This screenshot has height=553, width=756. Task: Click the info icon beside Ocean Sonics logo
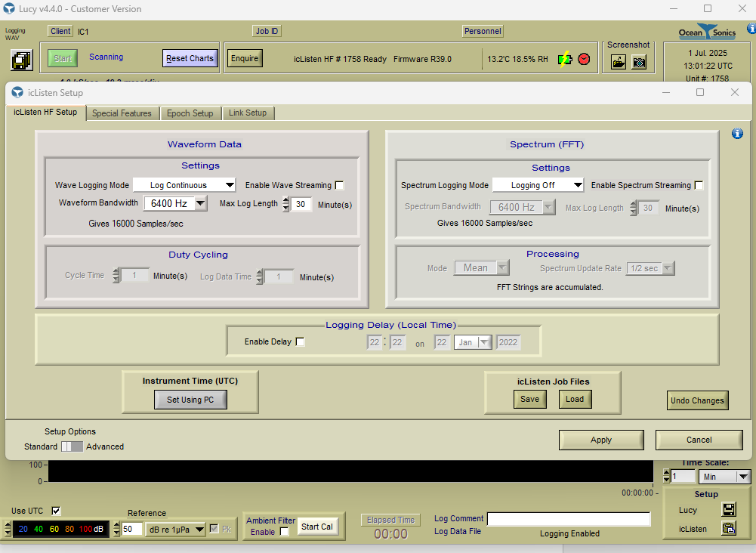tap(751, 29)
